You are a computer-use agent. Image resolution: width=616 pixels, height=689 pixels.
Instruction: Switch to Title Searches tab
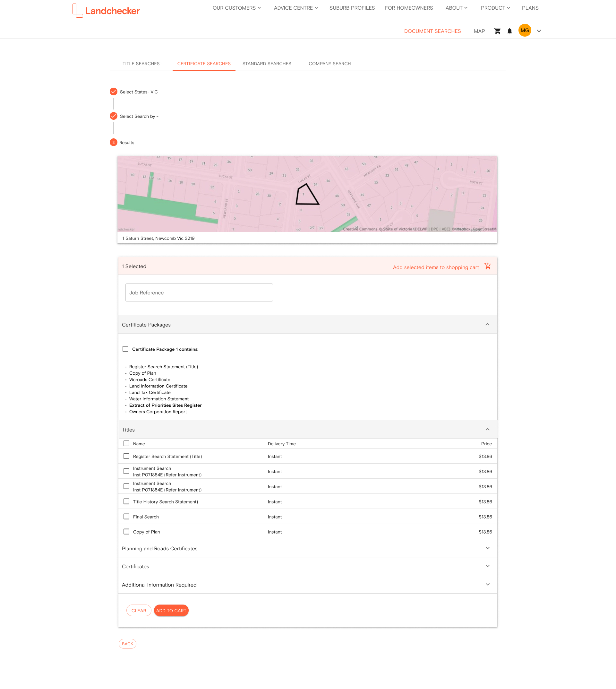tap(141, 64)
